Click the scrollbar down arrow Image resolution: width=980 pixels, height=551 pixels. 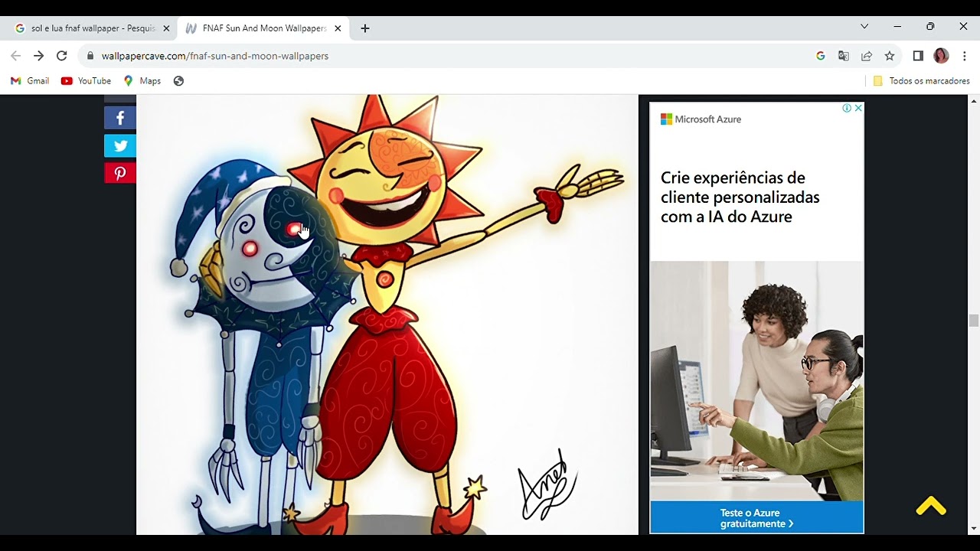click(974, 528)
